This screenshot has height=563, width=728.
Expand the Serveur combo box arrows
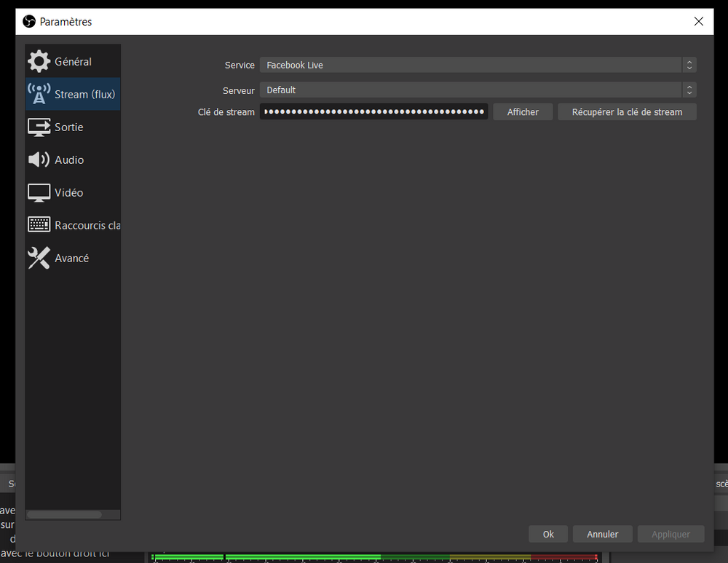(x=689, y=90)
